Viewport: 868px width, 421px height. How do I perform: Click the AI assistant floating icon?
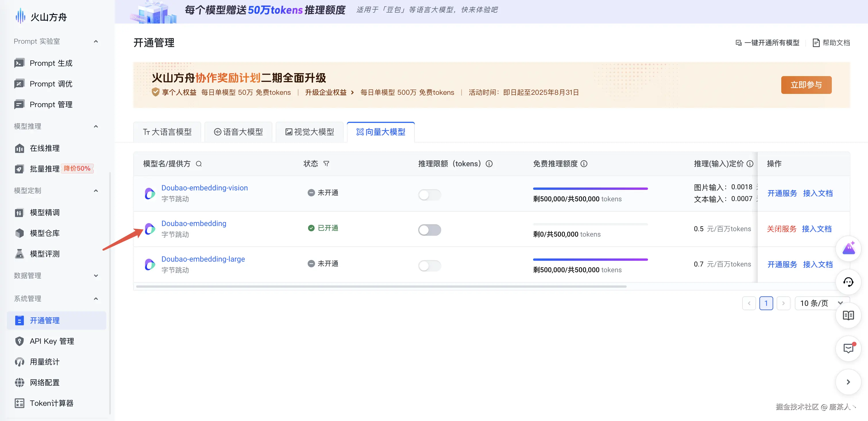tap(848, 249)
